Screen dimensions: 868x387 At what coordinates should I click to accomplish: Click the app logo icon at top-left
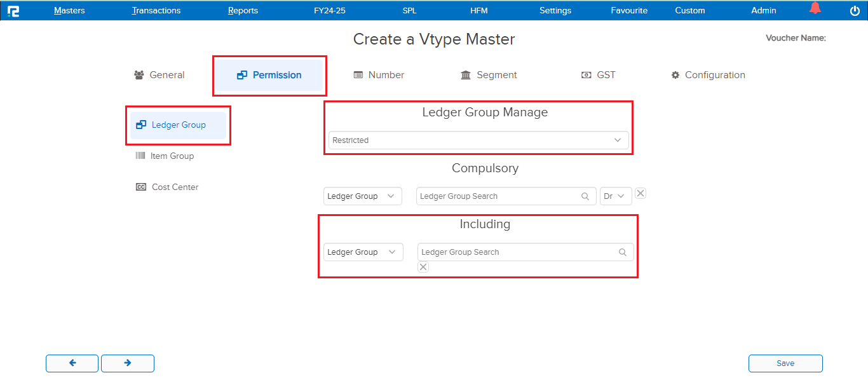tap(13, 10)
